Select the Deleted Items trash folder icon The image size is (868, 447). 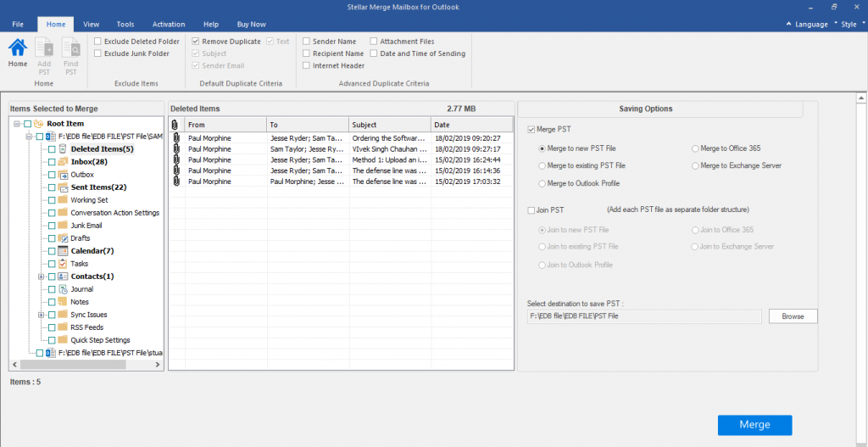[x=63, y=149]
